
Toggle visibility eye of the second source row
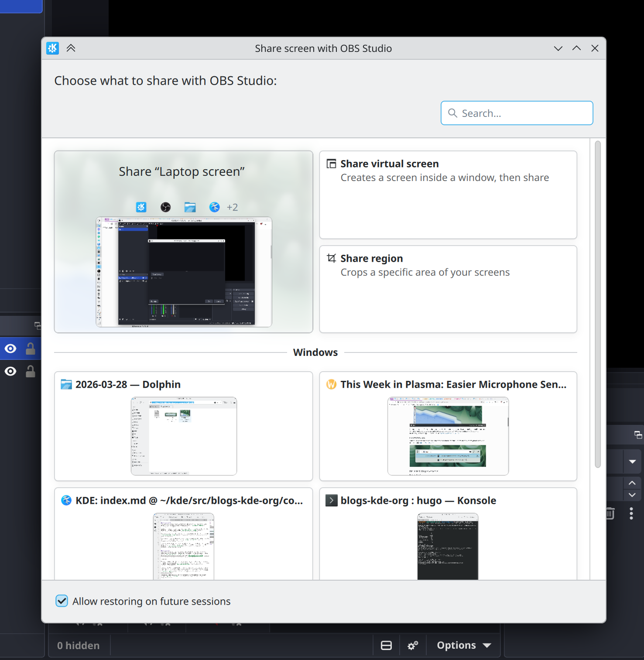[x=10, y=371]
